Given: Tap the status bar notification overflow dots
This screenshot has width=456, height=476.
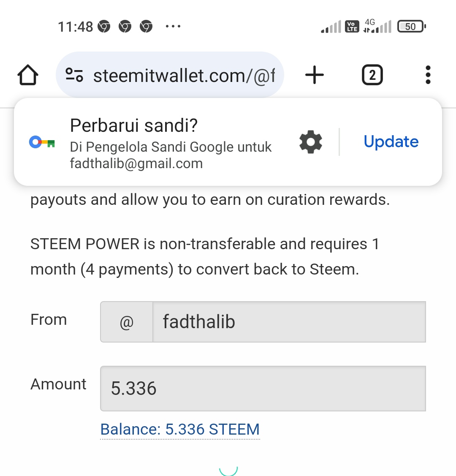Looking at the screenshot, I should point(173,27).
